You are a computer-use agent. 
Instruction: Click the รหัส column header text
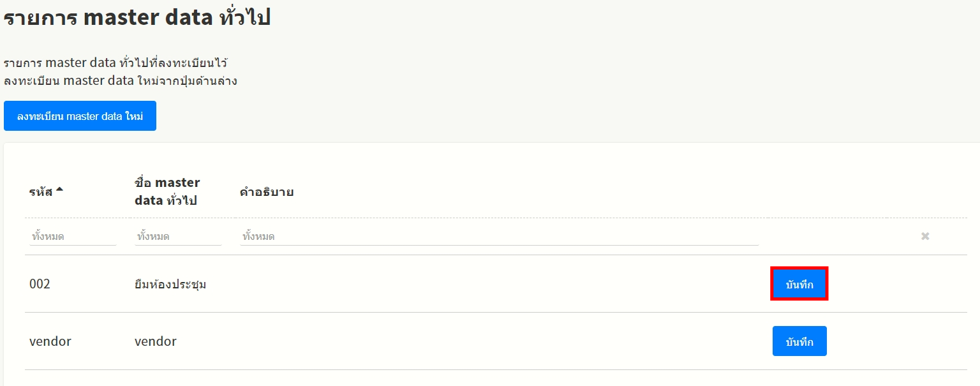(40, 191)
